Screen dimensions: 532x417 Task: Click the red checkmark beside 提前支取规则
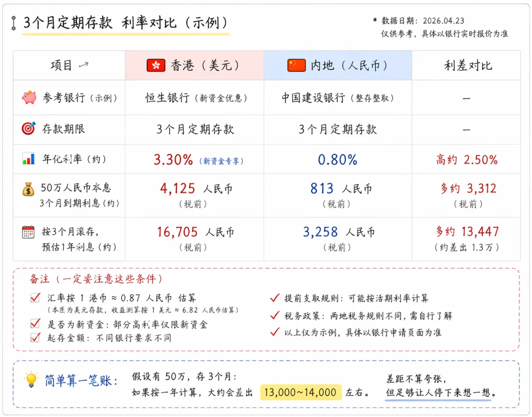[275, 298]
